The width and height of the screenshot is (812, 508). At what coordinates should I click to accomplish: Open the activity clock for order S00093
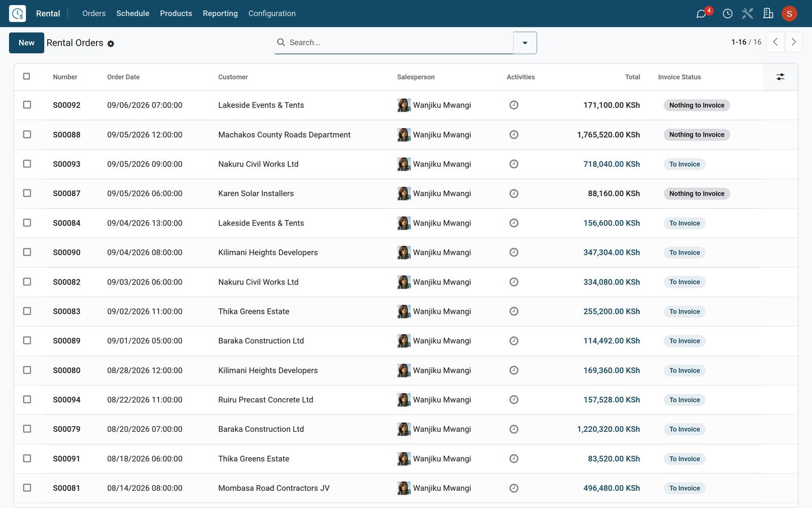pos(514,164)
